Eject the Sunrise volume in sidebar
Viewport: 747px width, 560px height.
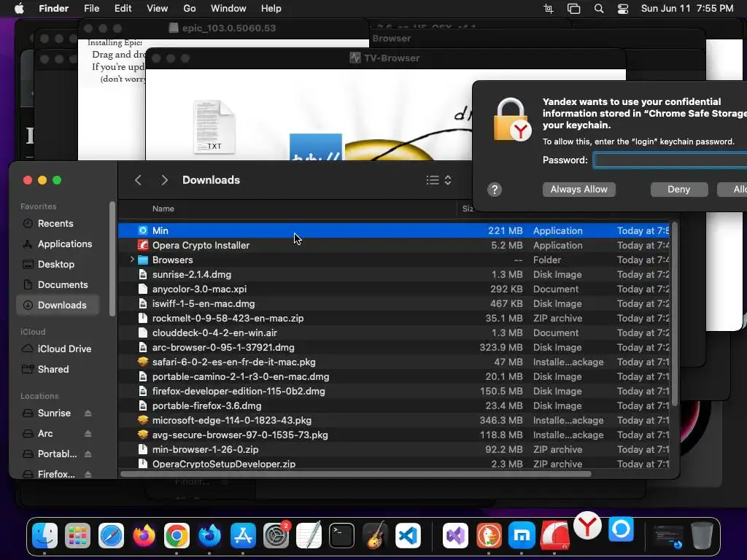[x=88, y=413]
